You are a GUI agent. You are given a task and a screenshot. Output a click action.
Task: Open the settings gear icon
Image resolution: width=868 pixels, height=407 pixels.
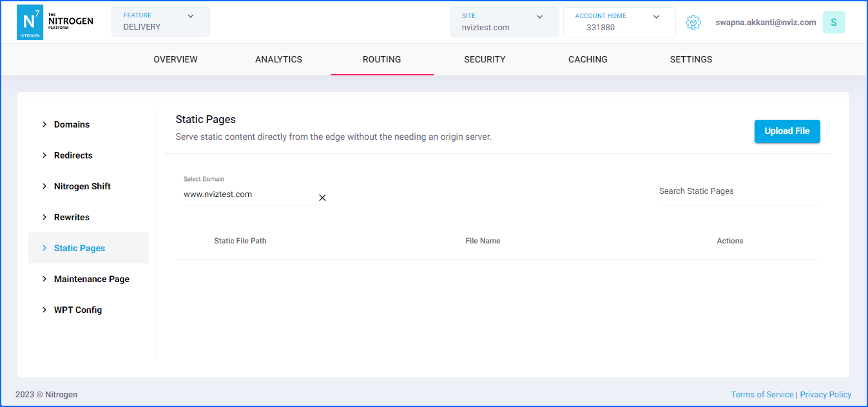pyautogui.click(x=693, y=23)
